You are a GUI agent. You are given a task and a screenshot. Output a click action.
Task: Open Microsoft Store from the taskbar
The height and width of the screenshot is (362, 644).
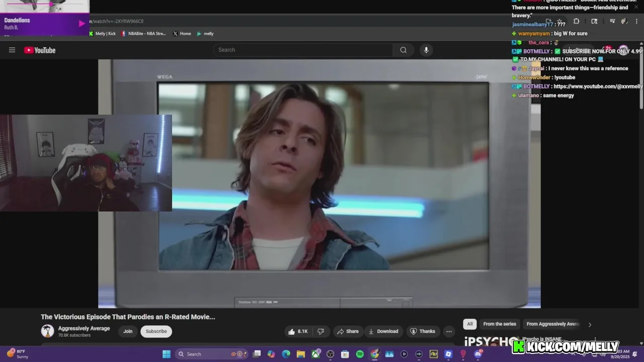pos(345,354)
